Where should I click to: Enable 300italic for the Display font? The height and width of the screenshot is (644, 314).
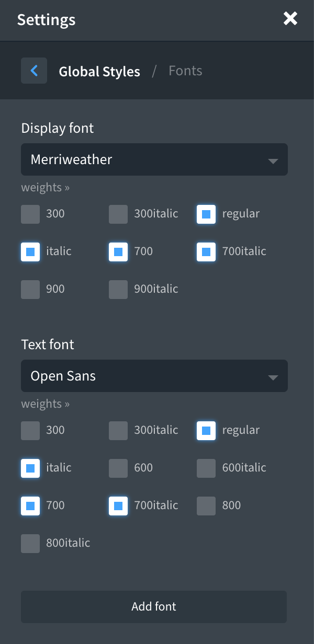(x=118, y=214)
